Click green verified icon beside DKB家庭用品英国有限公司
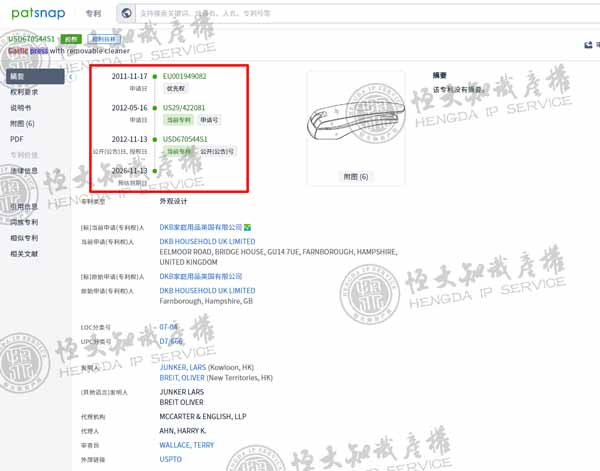Image resolution: width=600 pixels, height=471 pixels. pos(248,228)
